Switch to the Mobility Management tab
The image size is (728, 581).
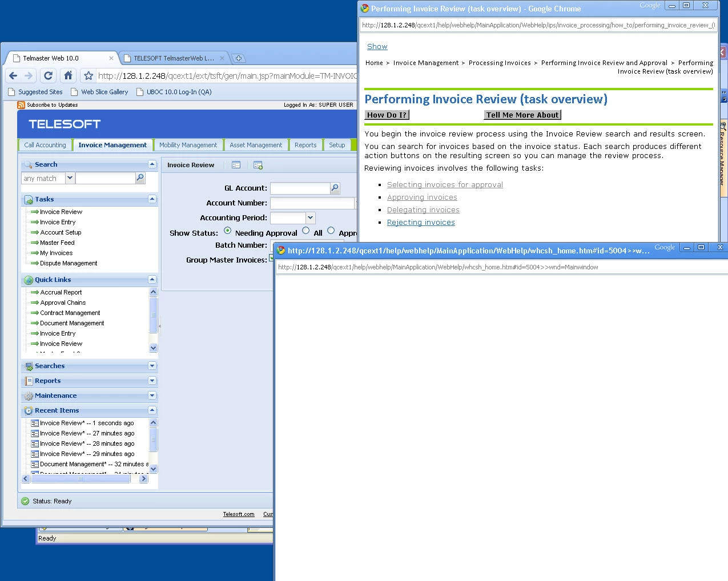[x=188, y=145]
